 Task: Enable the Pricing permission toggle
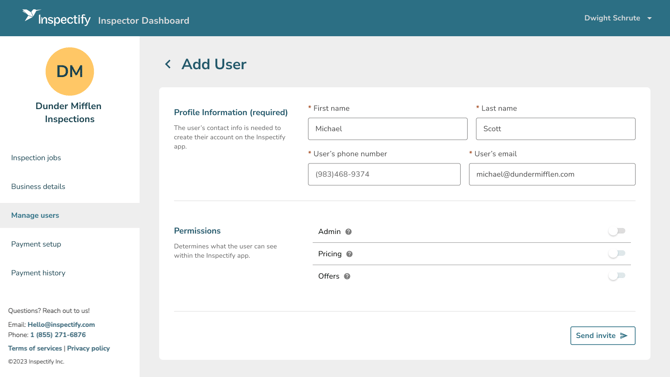pyautogui.click(x=617, y=254)
